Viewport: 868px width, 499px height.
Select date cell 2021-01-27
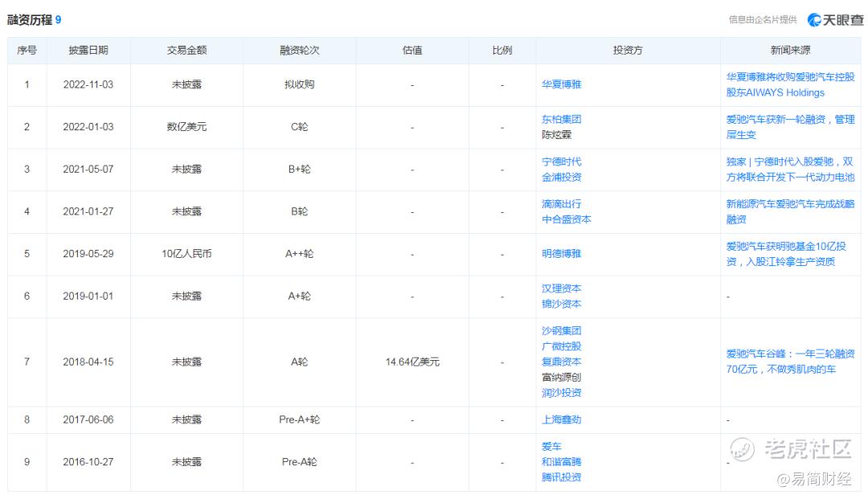[x=88, y=211]
